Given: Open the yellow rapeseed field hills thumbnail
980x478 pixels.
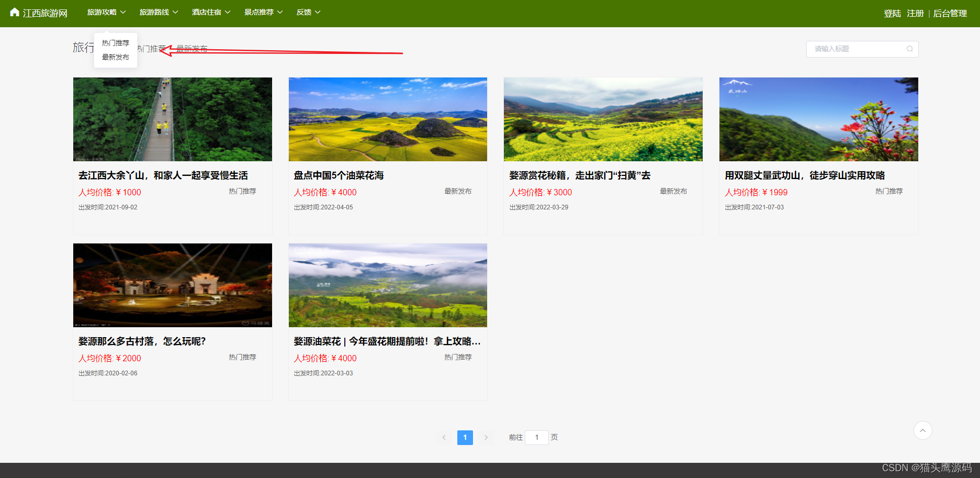Looking at the screenshot, I should tap(388, 119).
